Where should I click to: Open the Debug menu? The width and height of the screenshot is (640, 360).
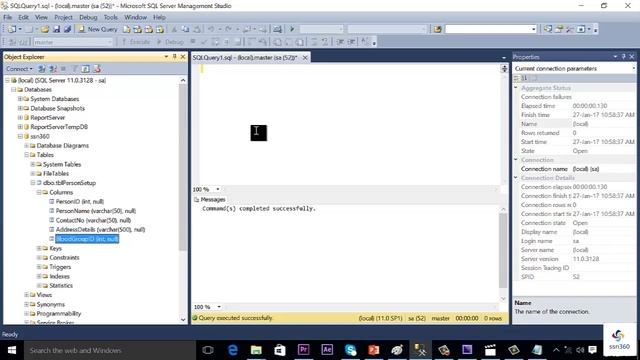pos(88,17)
